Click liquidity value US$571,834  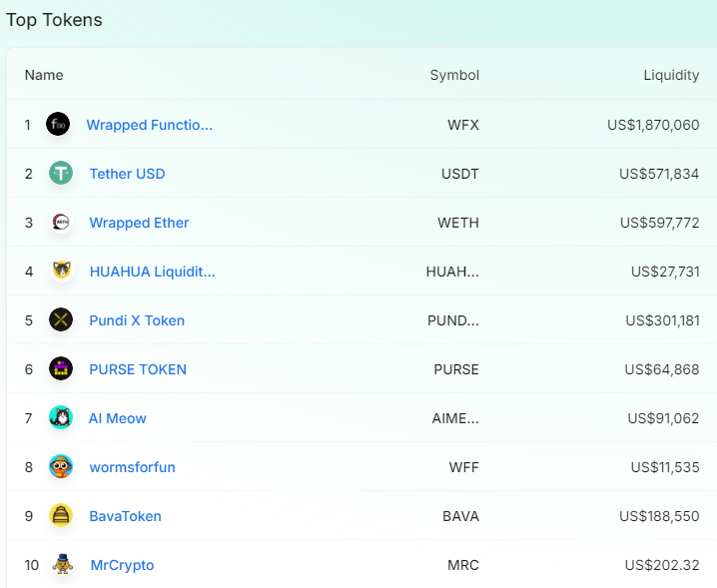(x=659, y=174)
